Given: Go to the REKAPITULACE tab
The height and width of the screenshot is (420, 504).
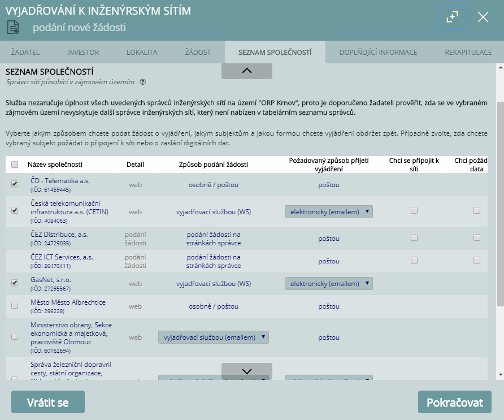Looking at the screenshot, I should (x=468, y=53).
